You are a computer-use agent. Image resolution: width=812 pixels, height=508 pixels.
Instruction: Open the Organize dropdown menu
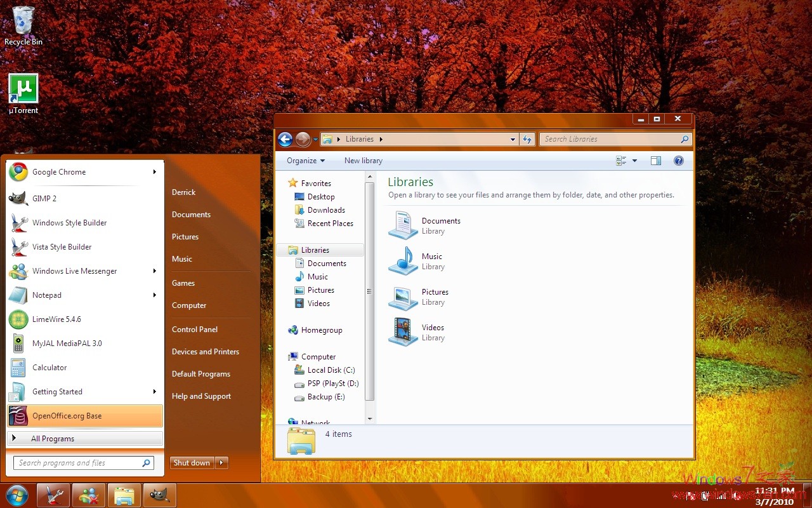(305, 161)
